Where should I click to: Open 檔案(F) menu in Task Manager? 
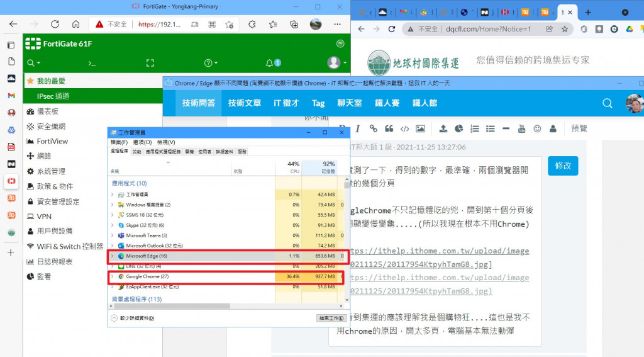click(119, 142)
